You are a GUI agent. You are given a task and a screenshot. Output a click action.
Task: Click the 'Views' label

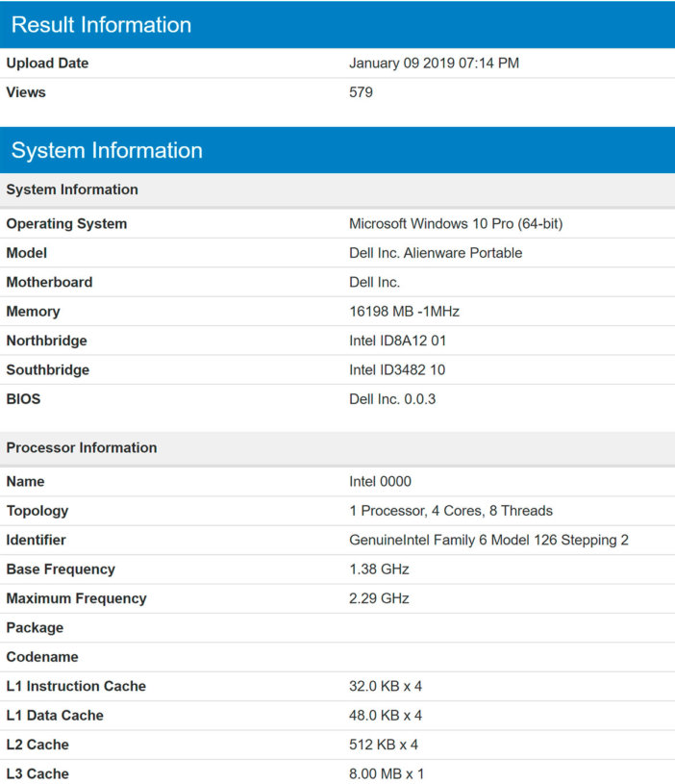click(26, 92)
